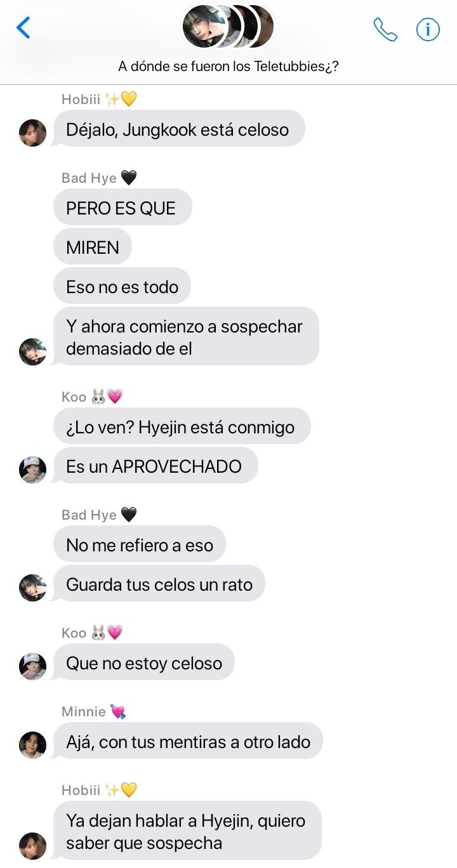457x868 pixels.
Task: Select the 'No me refiero a eso' bubble
Action: (x=140, y=544)
